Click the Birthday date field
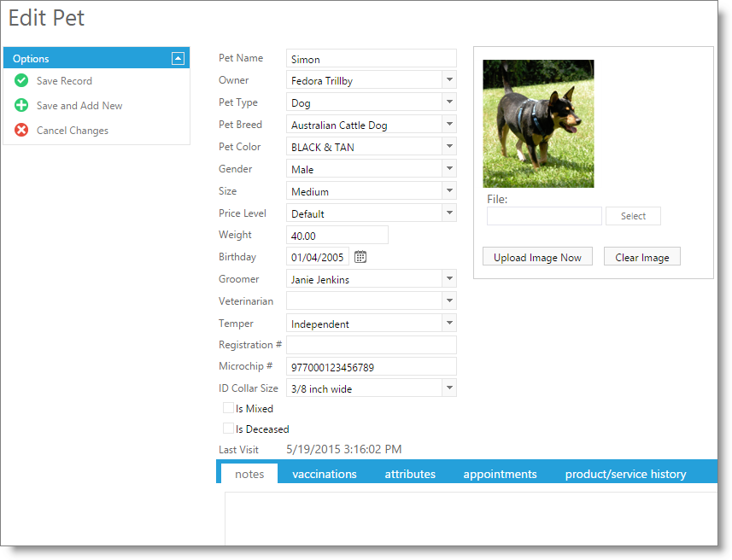 [x=318, y=257]
